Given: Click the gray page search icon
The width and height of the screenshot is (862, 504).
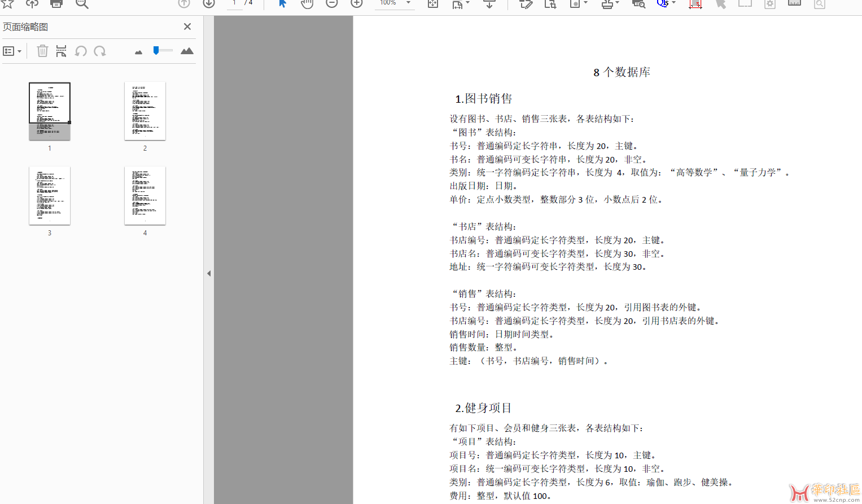Looking at the screenshot, I should click(820, 3).
